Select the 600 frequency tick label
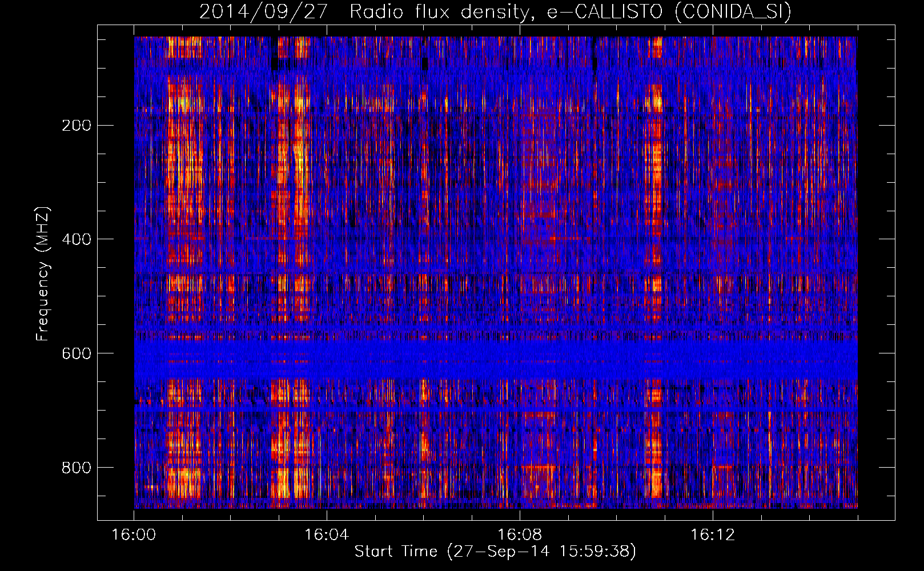 click(x=77, y=354)
